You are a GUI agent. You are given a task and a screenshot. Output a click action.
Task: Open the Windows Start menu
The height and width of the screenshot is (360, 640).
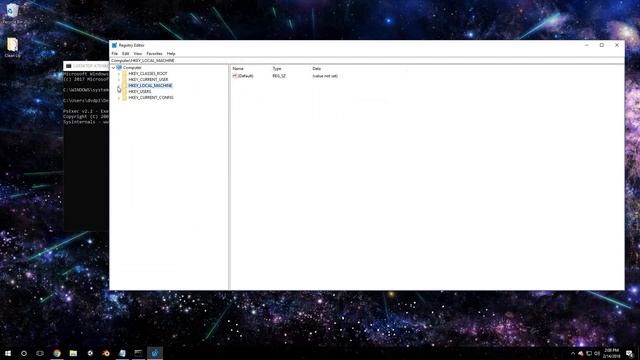(x=8, y=353)
